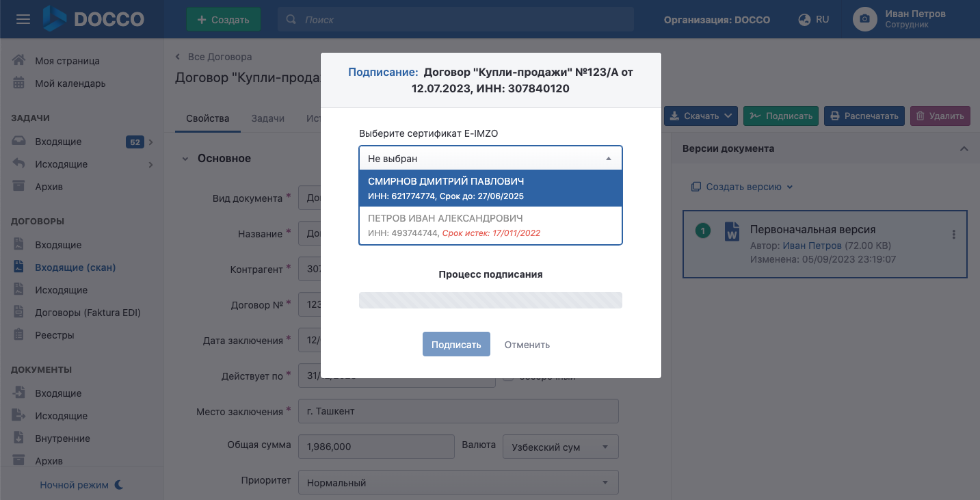Open the version's three-dot options menu

click(954, 235)
